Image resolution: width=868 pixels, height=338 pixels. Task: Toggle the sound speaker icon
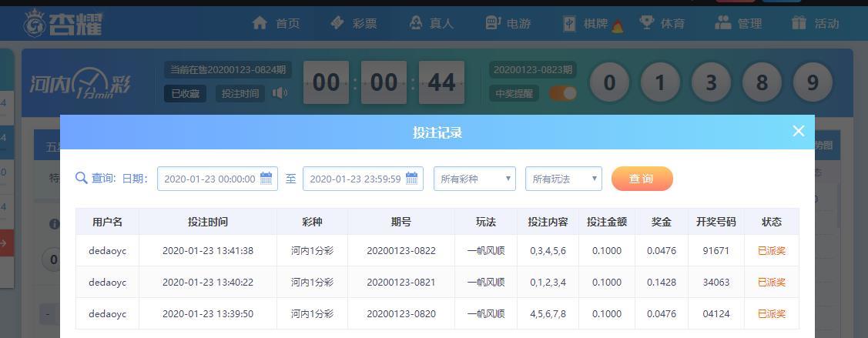point(280,93)
